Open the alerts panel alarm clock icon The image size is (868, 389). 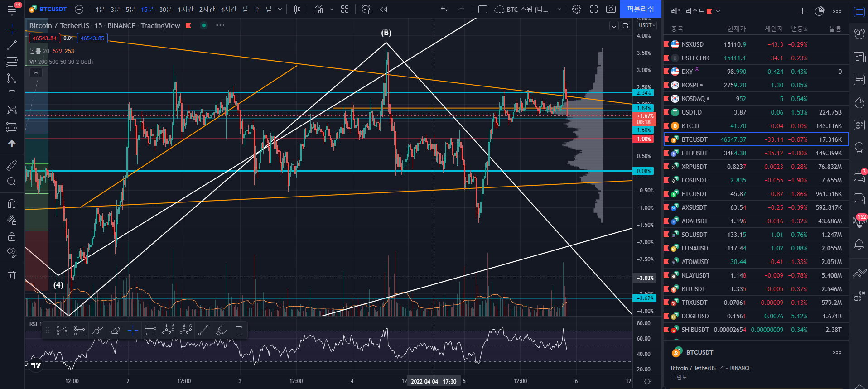coord(859,34)
